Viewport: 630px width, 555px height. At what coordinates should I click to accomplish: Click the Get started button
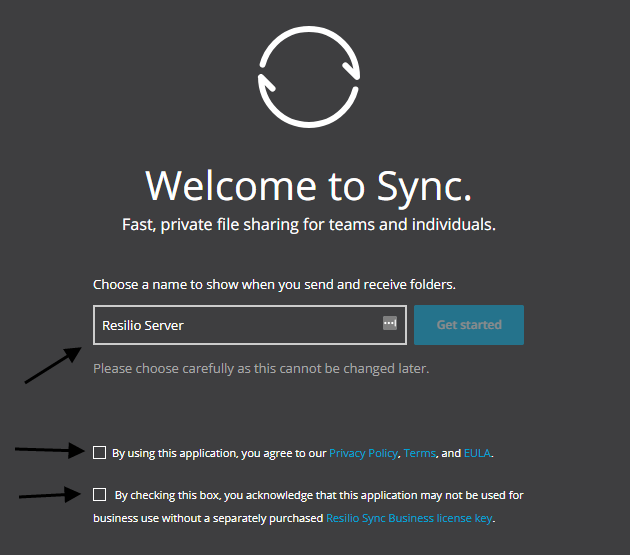tap(469, 325)
